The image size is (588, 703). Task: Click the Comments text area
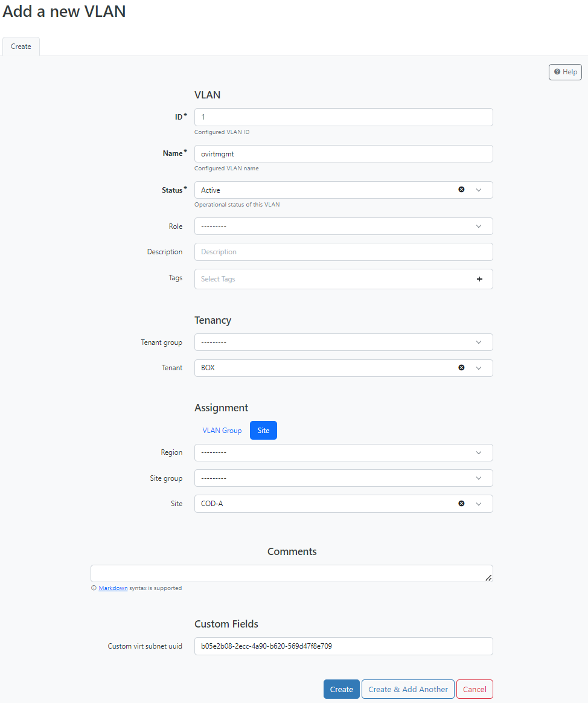point(292,573)
